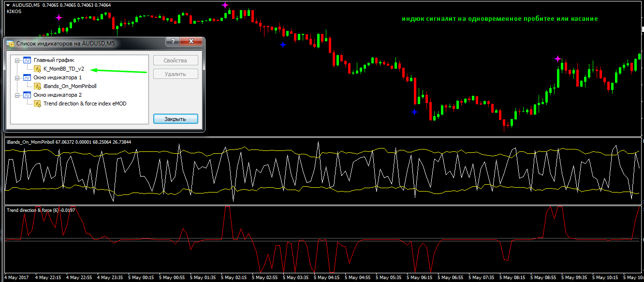Close the indicator list dialog with X
644x282 pixels.
coord(191,42)
